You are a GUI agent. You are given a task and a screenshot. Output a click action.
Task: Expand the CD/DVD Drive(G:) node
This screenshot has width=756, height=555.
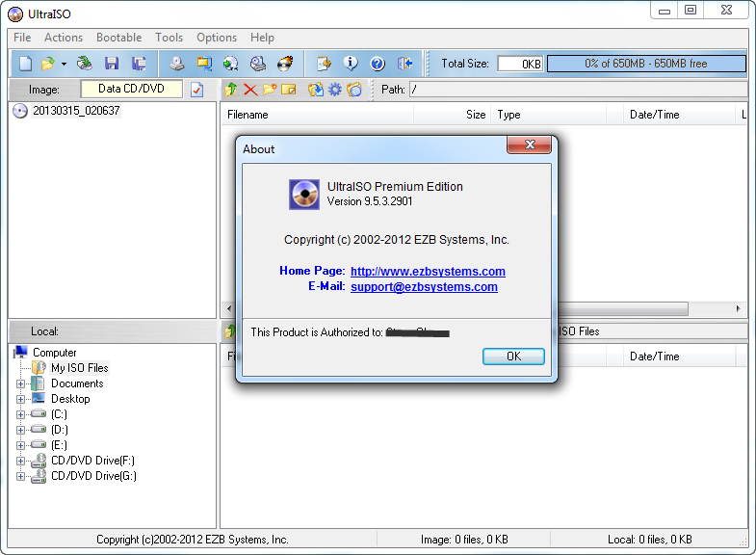pyautogui.click(x=20, y=476)
